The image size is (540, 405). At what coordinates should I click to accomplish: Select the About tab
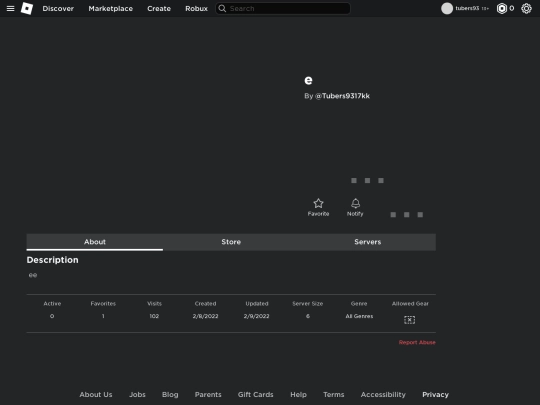pyautogui.click(x=95, y=242)
